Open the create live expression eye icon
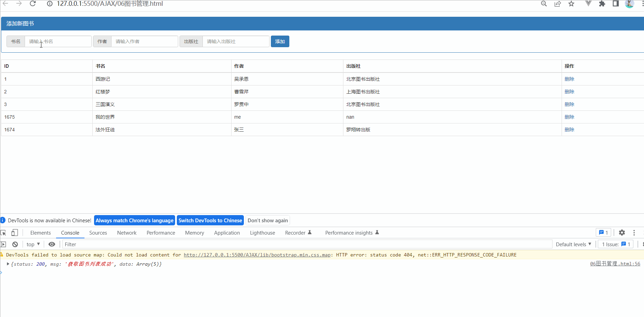This screenshot has height=317, width=644. coord(52,244)
